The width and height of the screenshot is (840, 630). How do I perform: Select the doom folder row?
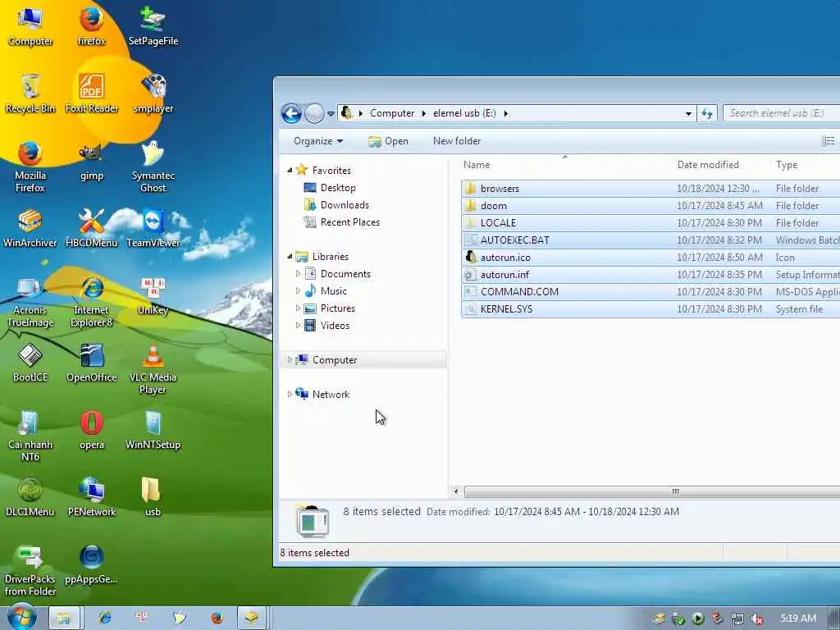651,205
